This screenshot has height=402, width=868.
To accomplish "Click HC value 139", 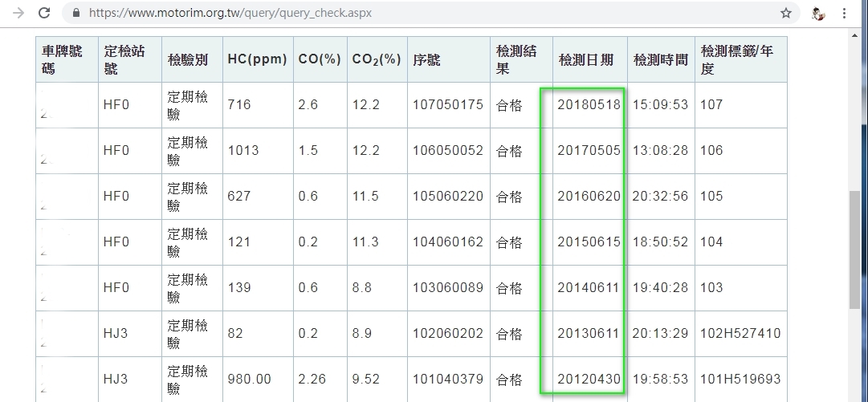I will coord(238,287).
